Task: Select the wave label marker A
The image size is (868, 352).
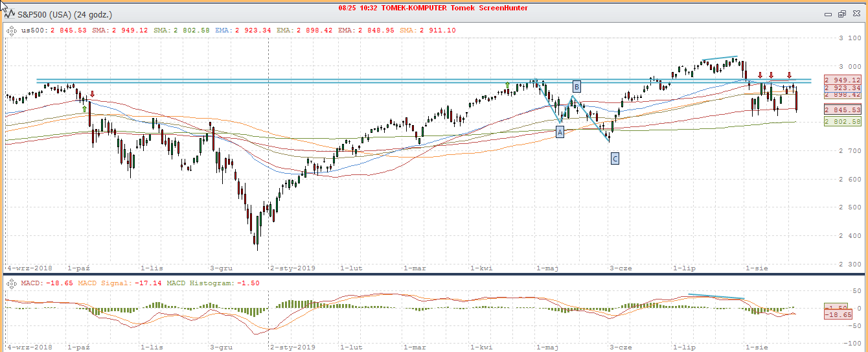Action: (x=560, y=132)
